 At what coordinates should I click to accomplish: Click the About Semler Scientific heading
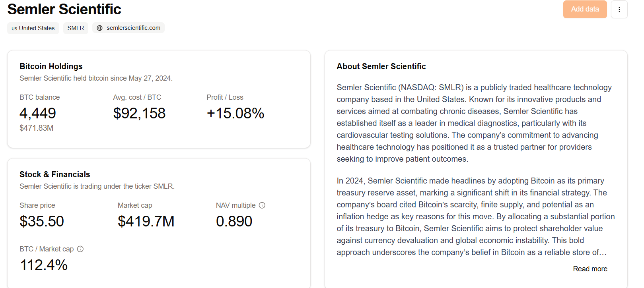(381, 66)
